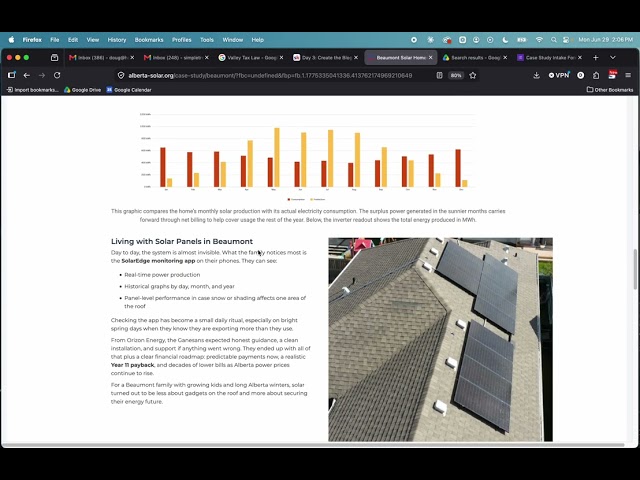Click Import bookmarks in bookmarks toolbar
Image resolution: width=640 pixels, height=480 pixels.
click(33, 90)
